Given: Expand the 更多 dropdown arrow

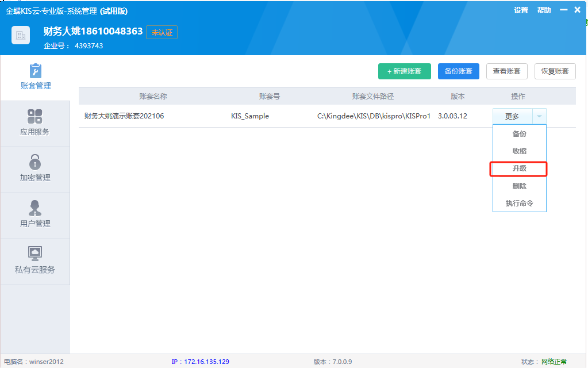Looking at the screenshot, I should [x=539, y=116].
